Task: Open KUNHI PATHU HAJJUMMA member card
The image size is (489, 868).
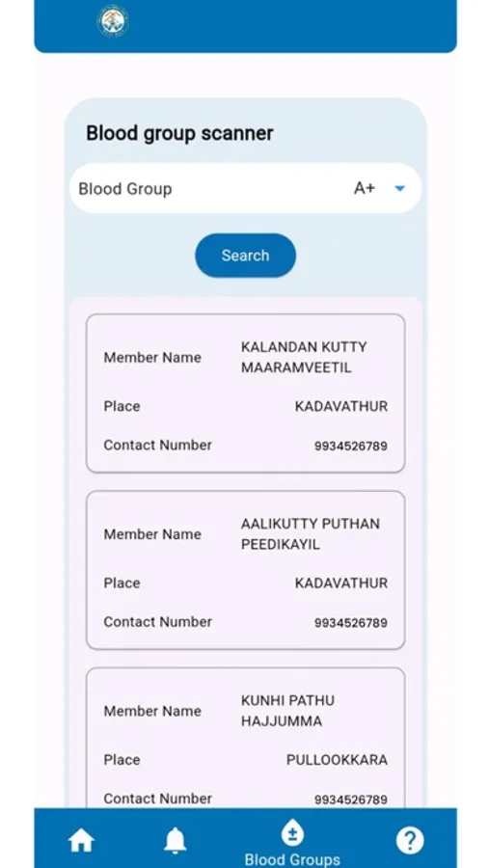Action: click(245, 738)
